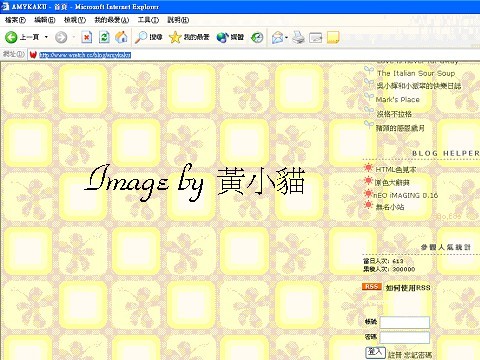Open the blog link below The Italian Sour Soup

coord(419,86)
